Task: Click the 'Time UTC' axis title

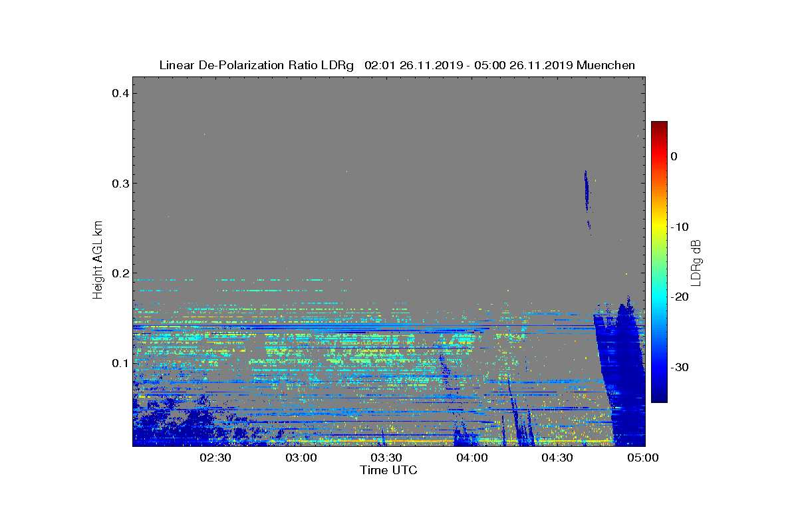Action: tap(389, 470)
